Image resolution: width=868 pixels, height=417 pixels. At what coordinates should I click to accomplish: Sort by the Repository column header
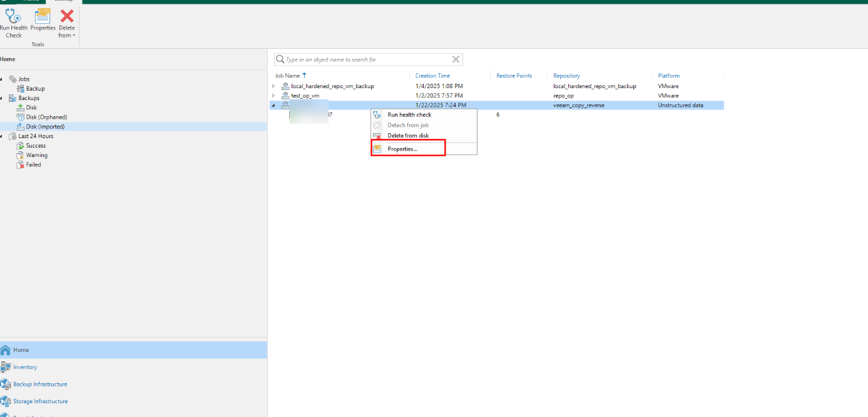(566, 76)
